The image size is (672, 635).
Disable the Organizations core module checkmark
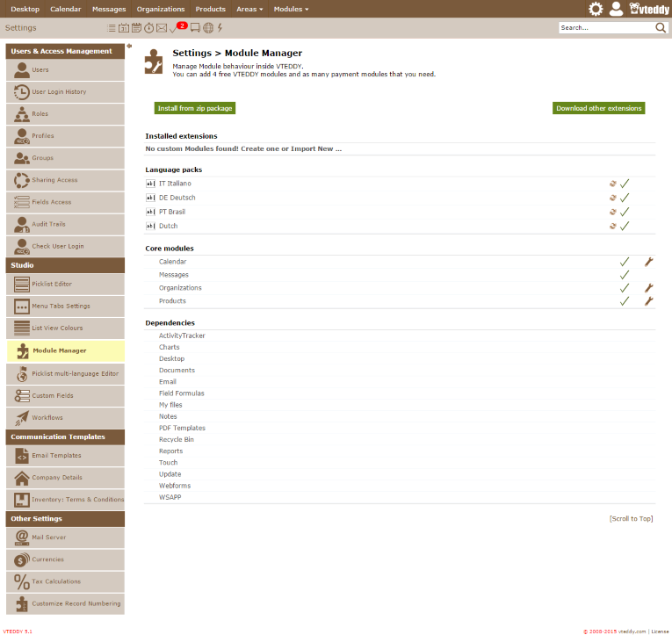(625, 288)
